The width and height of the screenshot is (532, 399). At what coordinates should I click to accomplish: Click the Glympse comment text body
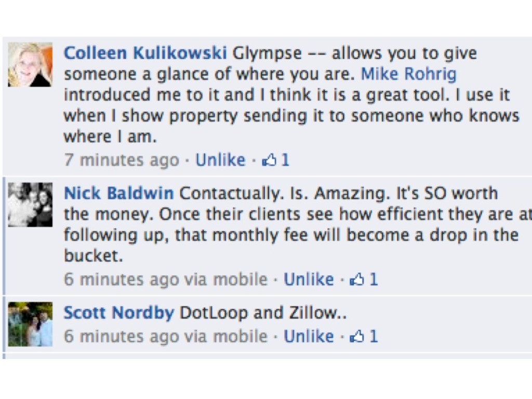click(291, 95)
